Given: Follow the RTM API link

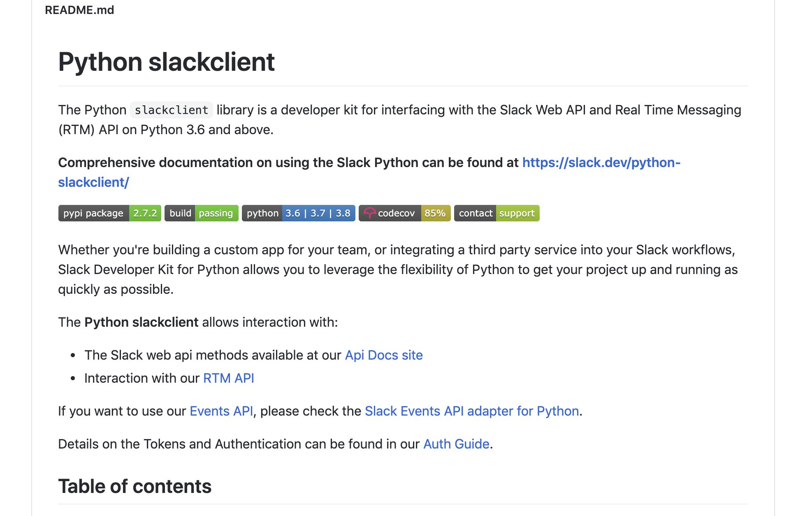Looking at the screenshot, I should point(228,378).
